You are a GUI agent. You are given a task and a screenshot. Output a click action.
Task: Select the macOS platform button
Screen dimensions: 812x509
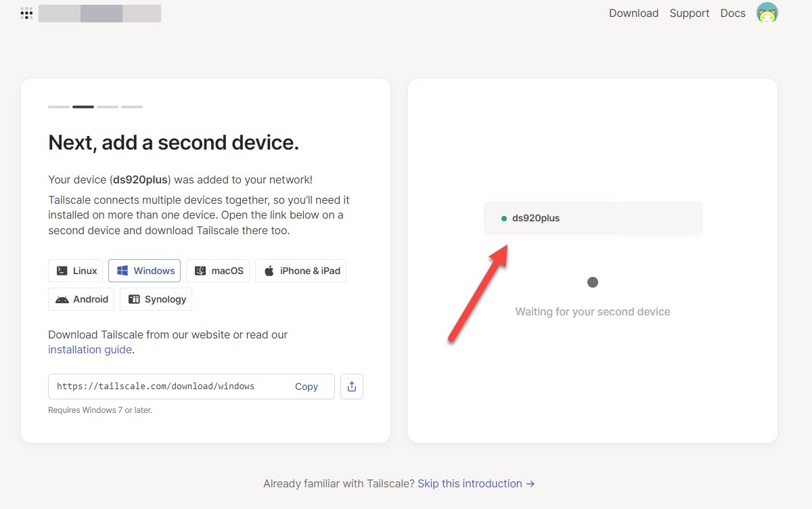click(x=218, y=271)
